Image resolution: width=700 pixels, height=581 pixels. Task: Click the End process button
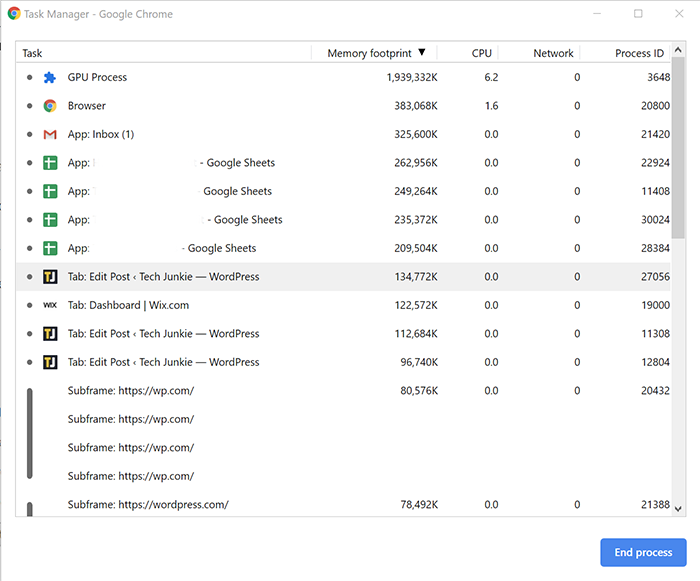click(643, 552)
